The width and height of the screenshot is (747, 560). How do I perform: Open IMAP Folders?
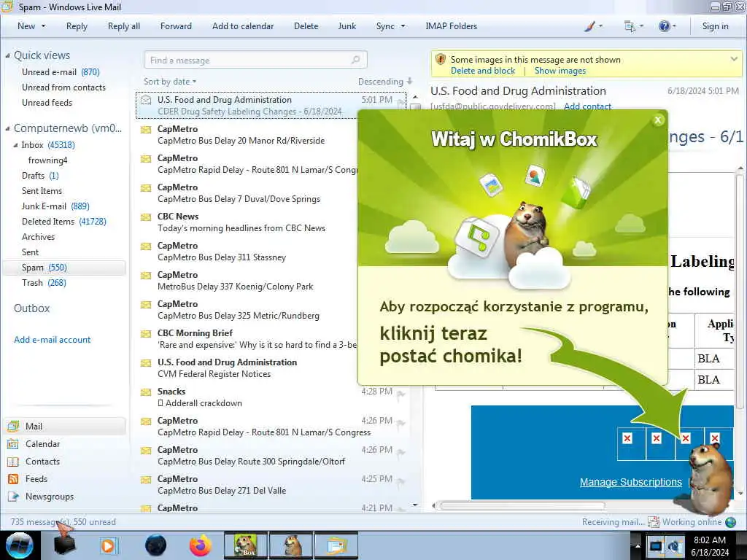coord(451,26)
